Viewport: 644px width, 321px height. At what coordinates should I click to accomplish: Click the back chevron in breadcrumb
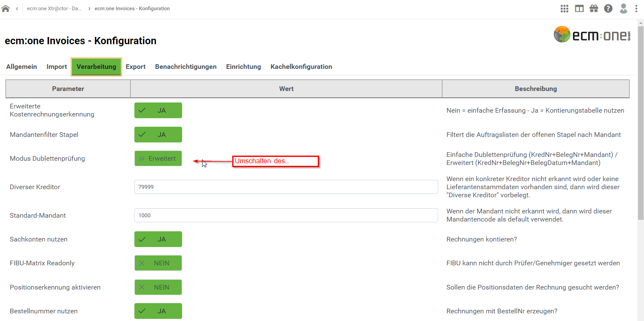click(17, 9)
